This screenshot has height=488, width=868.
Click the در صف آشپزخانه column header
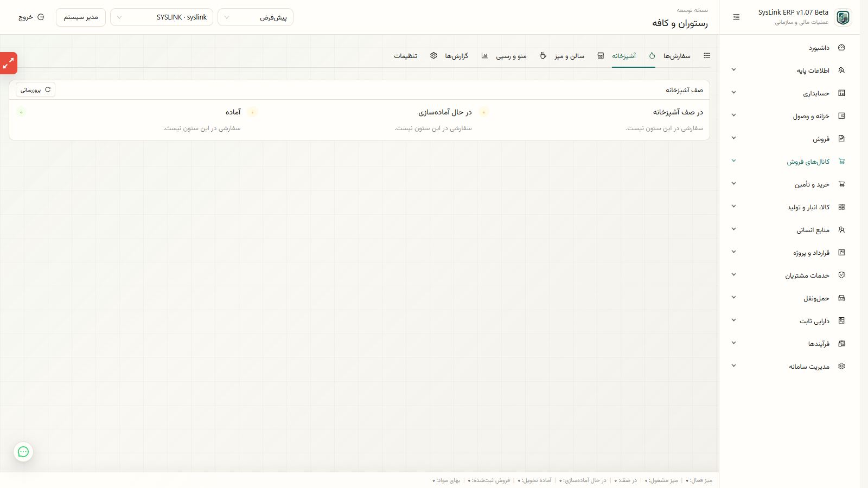coord(678,112)
